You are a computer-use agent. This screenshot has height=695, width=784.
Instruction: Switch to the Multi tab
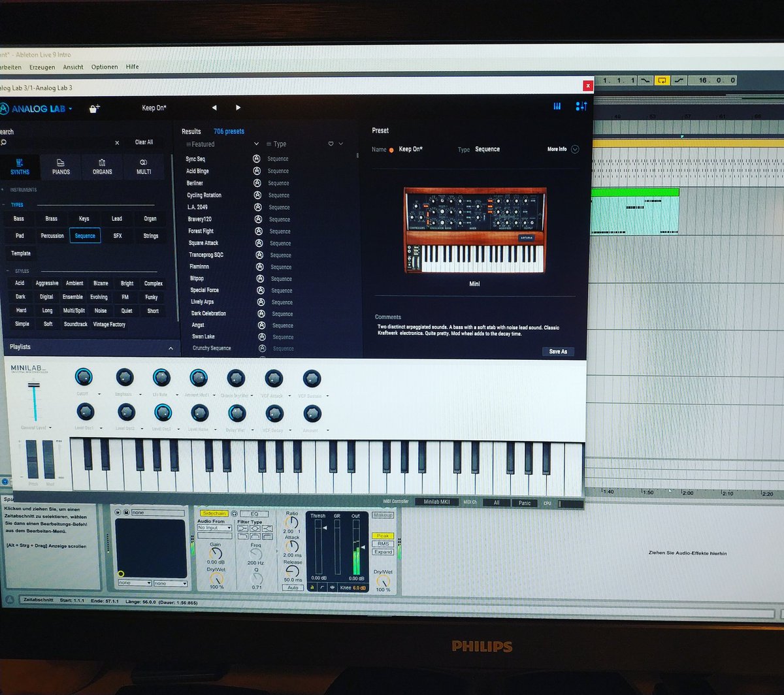click(x=143, y=167)
